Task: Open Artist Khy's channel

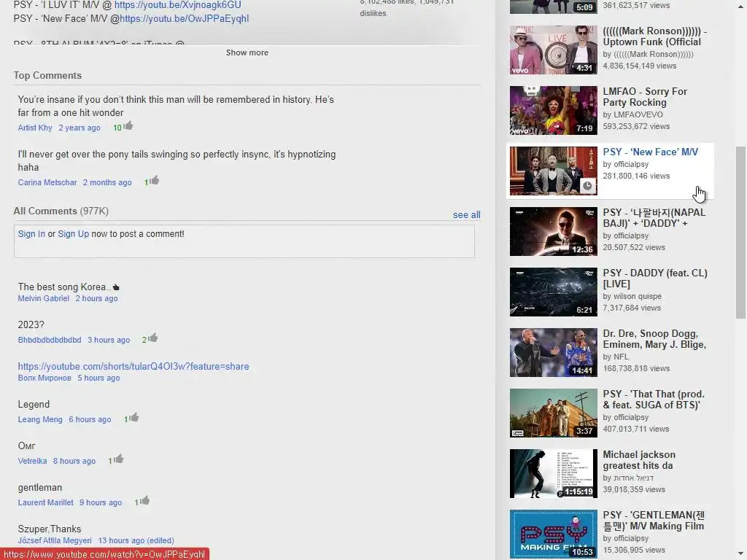Action: (35, 128)
